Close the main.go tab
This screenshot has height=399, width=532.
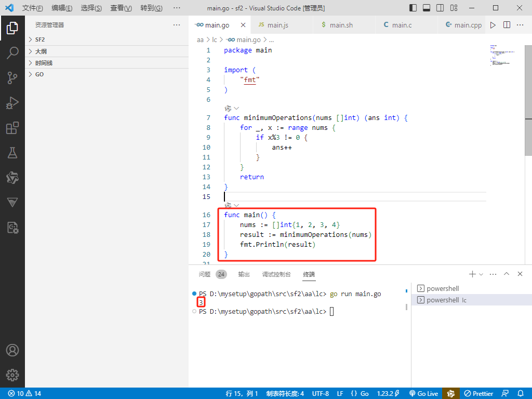click(x=243, y=25)
